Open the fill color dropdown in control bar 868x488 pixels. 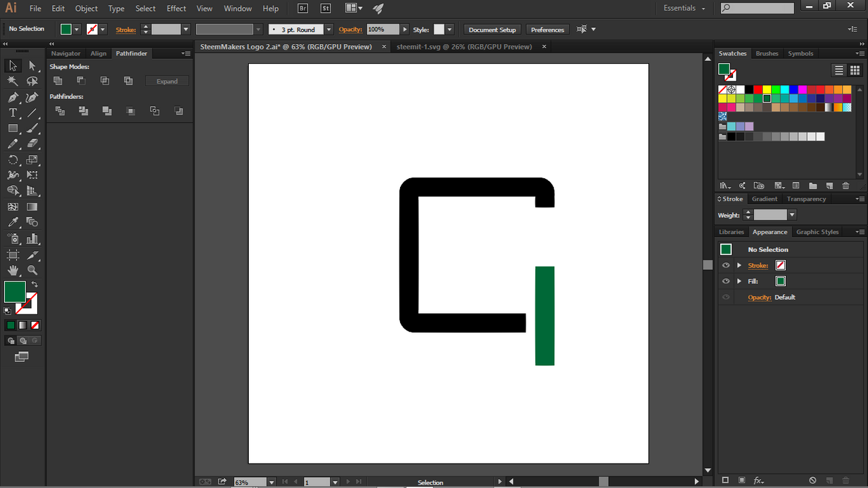point(77,30)
